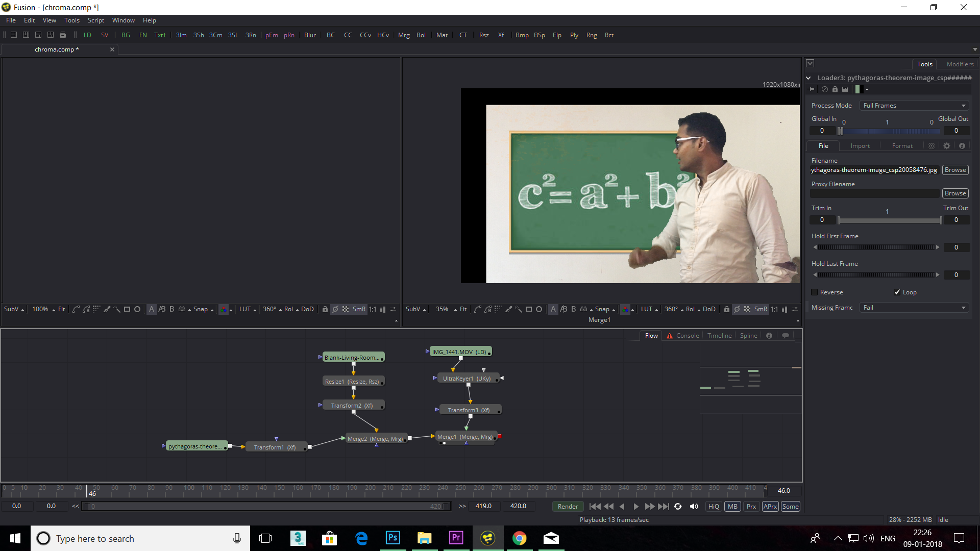Click the Render button
980x551 pixels.
(x=568, y=507)
